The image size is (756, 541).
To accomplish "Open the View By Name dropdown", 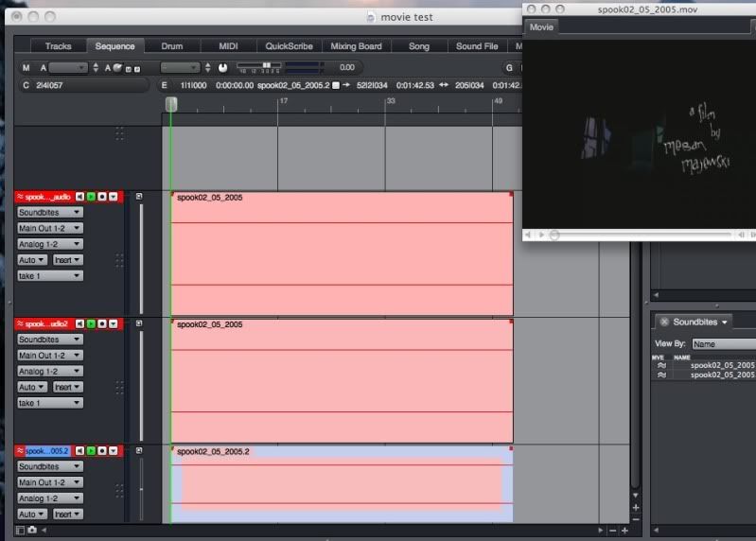I will pyautogui.click(x=724, y=344).
